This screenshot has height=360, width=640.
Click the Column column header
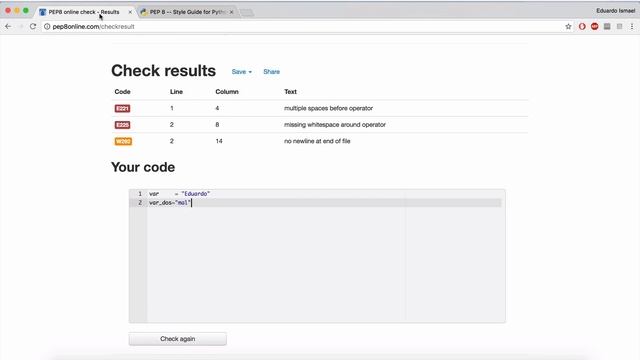pos(227,92)
